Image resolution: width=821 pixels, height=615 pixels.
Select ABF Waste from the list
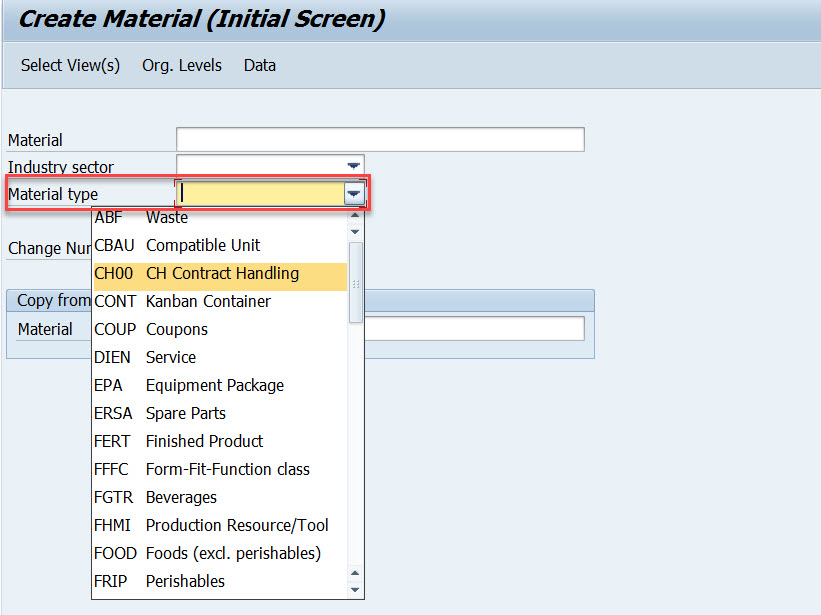220,217
